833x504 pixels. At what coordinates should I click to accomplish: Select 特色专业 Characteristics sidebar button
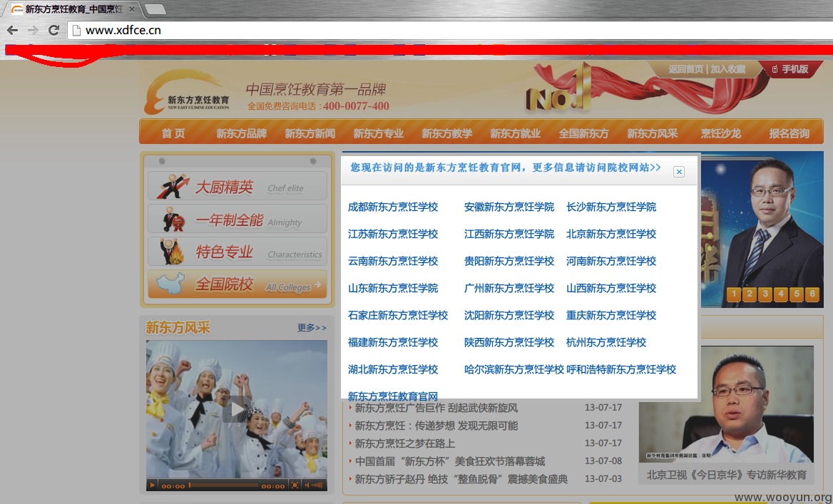[x=237, y=251]
